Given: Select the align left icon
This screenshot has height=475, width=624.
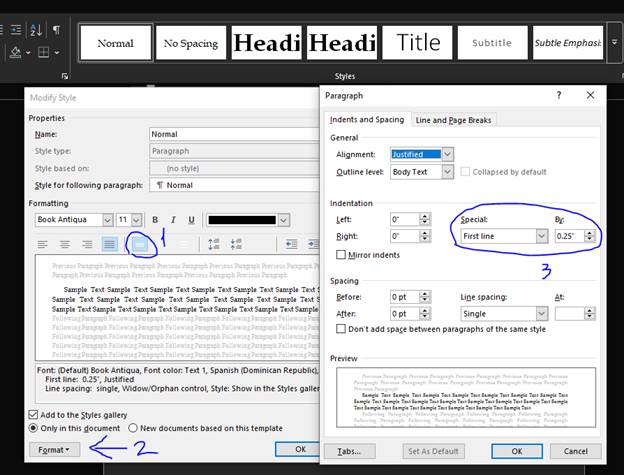Looking at the screenshot, I should 43,244.
